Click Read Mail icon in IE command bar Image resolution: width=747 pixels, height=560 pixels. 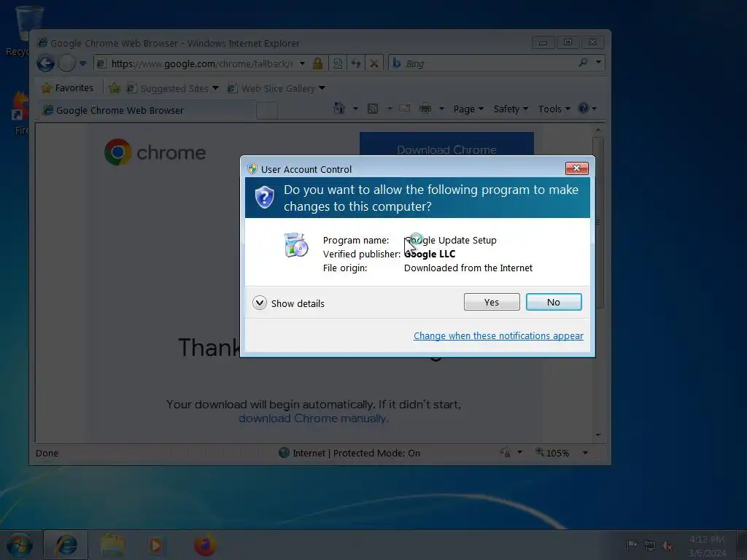coord(404,109)
